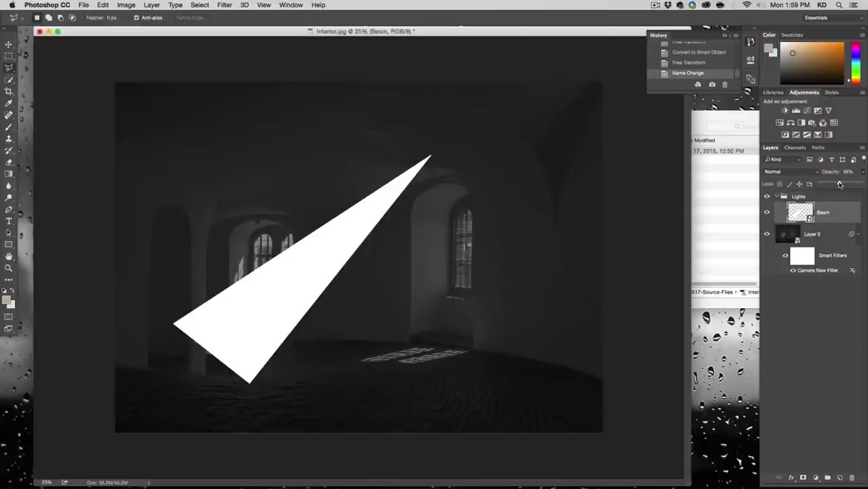Hide the Beam layer

pyautogui.click(x=767, y=212)
